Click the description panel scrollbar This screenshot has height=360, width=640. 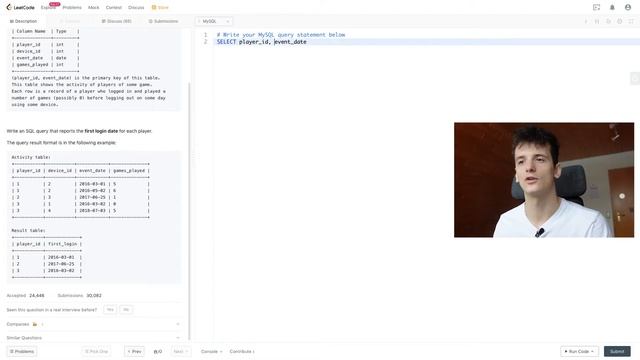[189, 211]
